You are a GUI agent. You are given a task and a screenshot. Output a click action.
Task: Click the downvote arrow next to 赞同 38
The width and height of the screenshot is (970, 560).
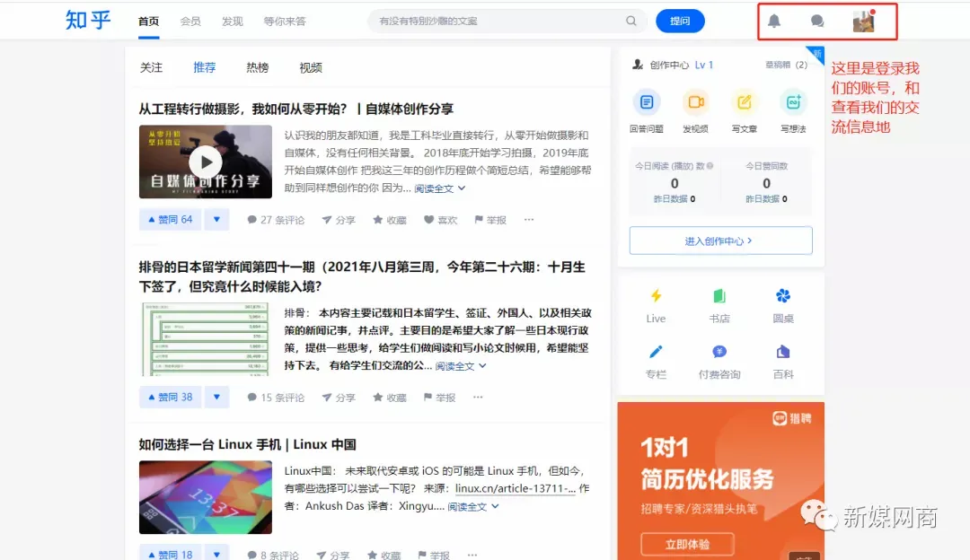[x=216, y=396]
